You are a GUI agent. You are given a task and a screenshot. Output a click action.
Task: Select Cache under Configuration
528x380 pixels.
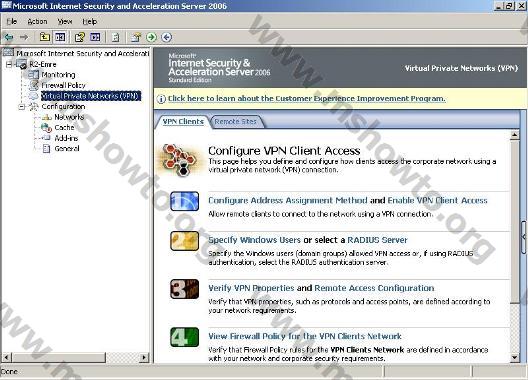tap(64, 127)
